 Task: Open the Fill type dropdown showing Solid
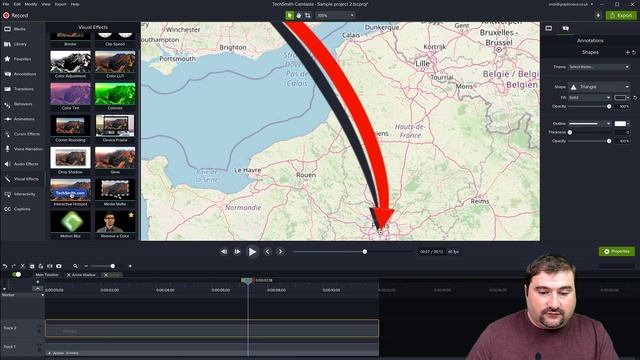coord(589,98)
